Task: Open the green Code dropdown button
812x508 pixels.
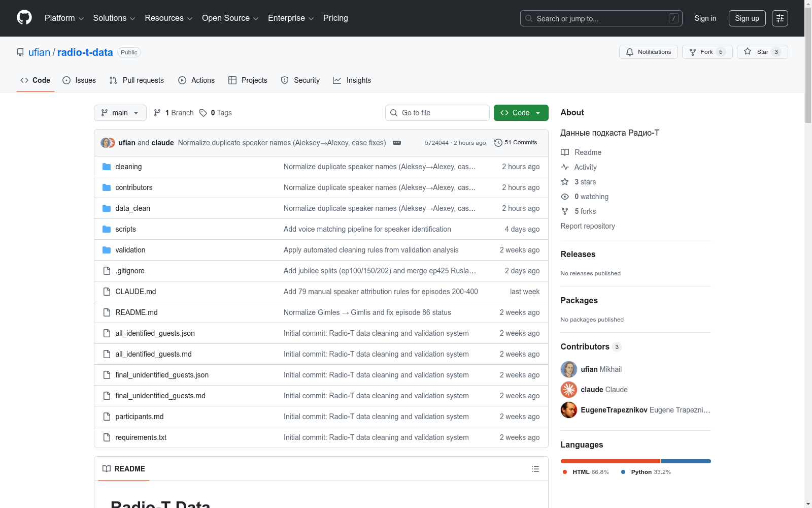Action: pos(521,113)
